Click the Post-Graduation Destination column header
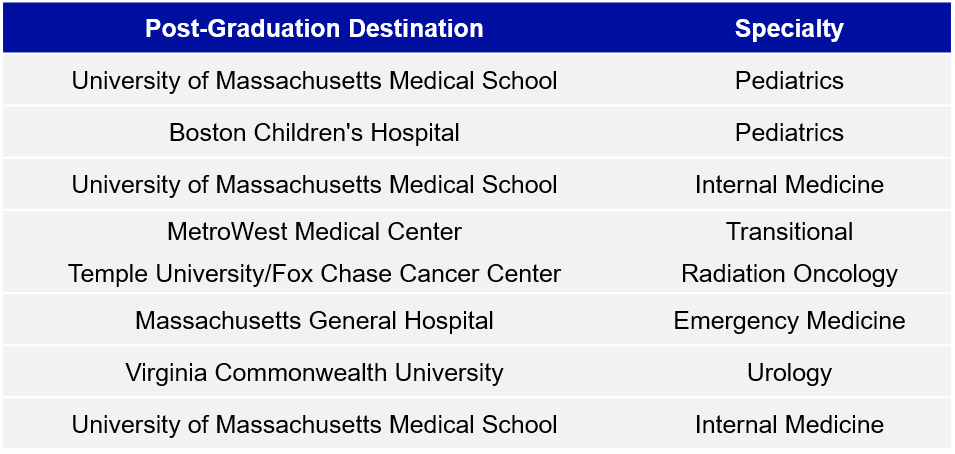 tap(314, 28)
